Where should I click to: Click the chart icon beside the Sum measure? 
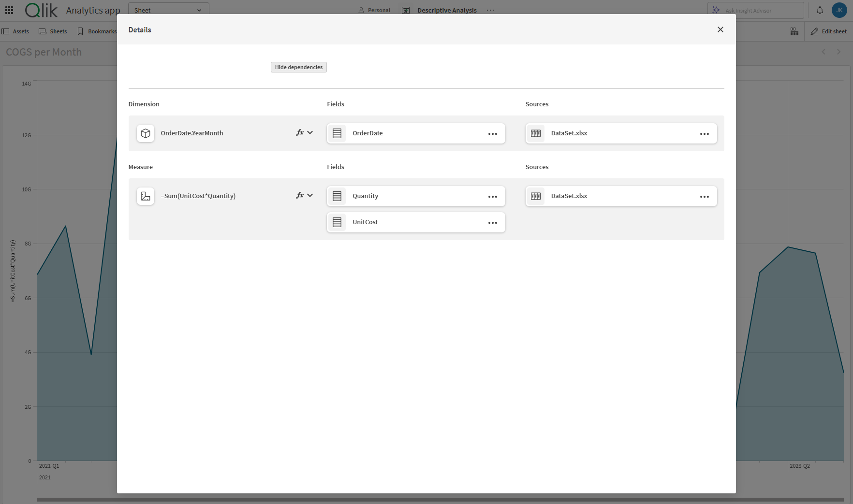point(145,196)
